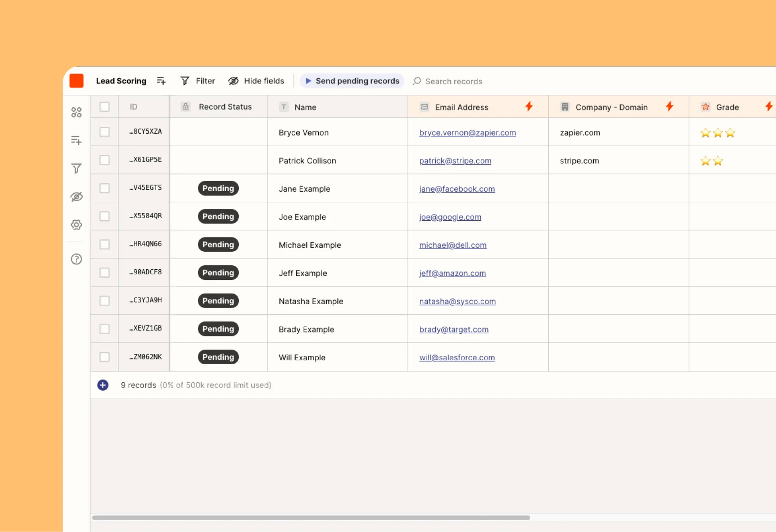Image resolution: width=776 pixels, height=532 pixels.
Task: Open help using the question mark icon
Action: click(76, 259)
